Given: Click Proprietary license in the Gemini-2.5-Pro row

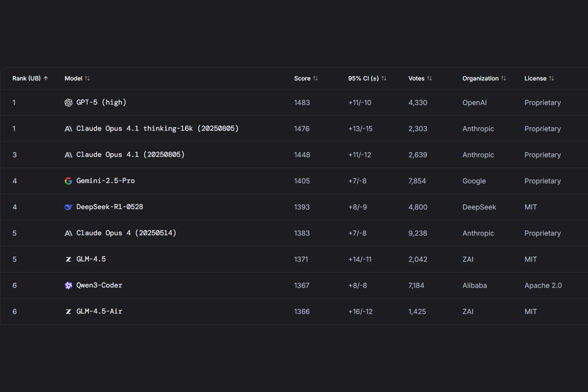Looking at the screenshot, I should pyautogui.click(x=543, y=181).
